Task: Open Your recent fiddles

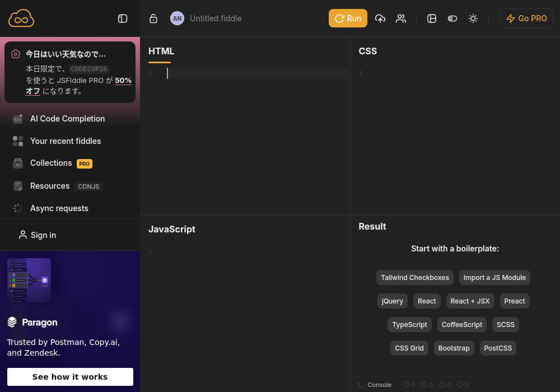Action: (x=66, y=141)
